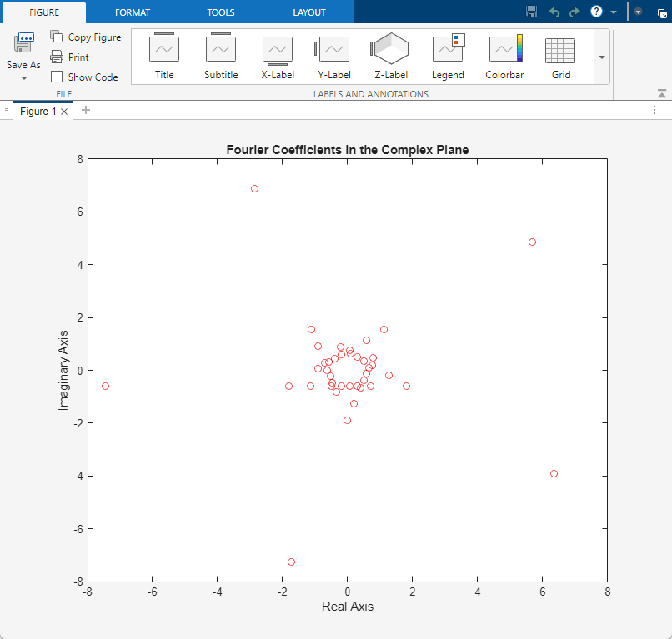Undo the last action
The height and width of the screenshot is (639, 672).
coord(554,12)
